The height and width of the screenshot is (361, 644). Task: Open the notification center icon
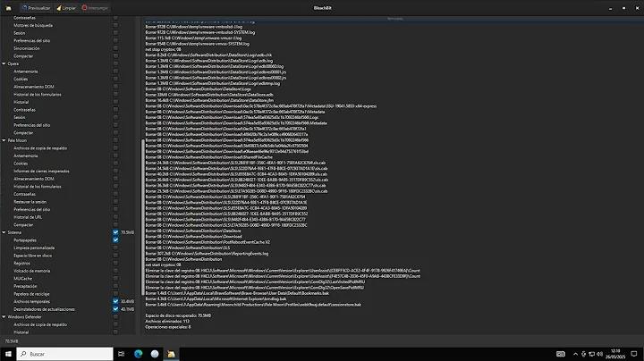coord(634,354)
